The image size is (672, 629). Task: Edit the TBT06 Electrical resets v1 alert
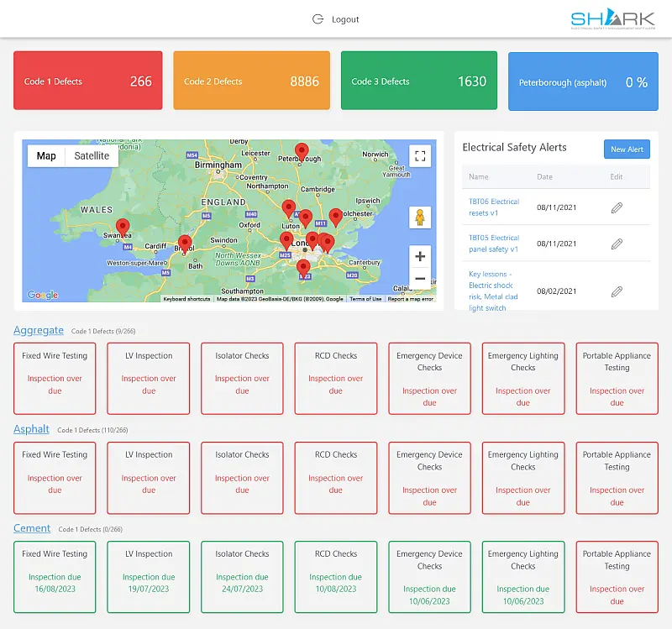(617, 206)
